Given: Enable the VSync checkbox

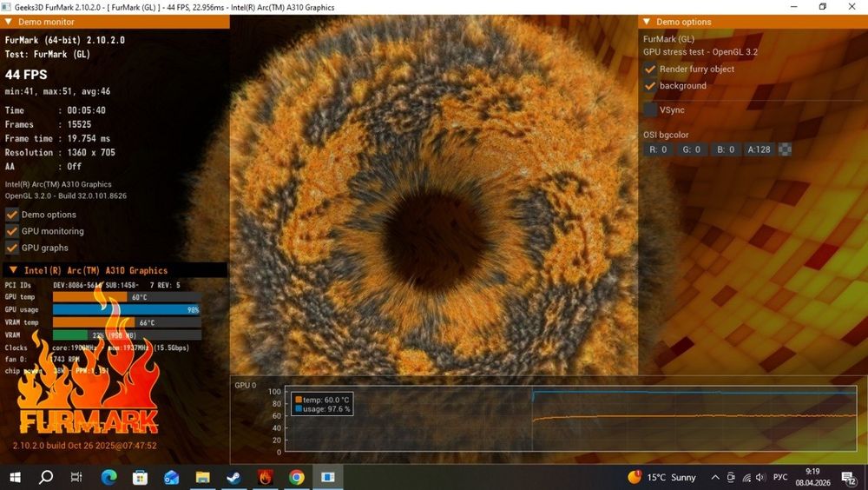Looking at the screenshot, I should 650,109.
